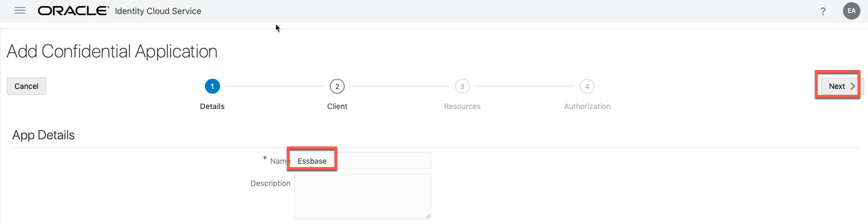Click the App Details section heading
The height and width of the screenshot is (224, 868).
(x=43, y=135)
